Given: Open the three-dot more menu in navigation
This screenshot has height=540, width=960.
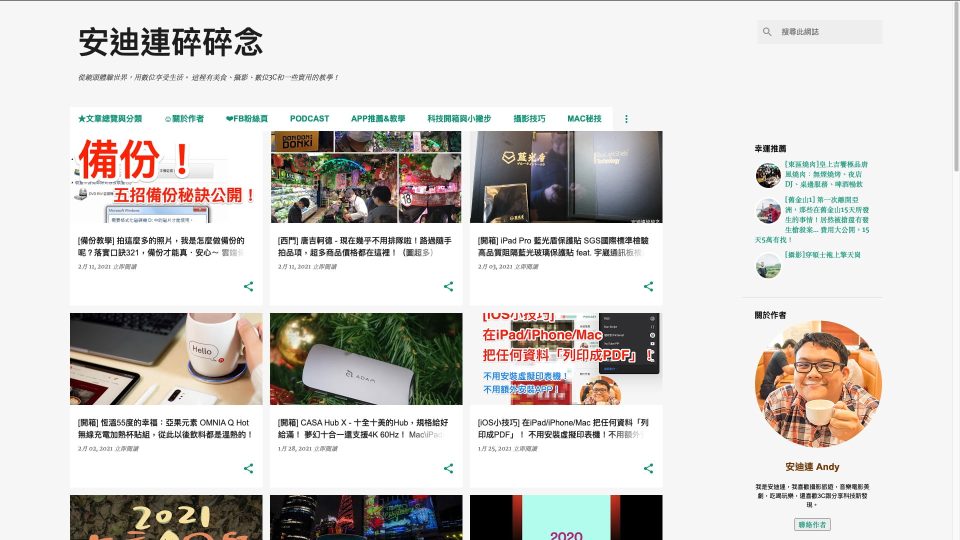Looking at the screenshot, I should pyautogui.click(x=626, y=119).
